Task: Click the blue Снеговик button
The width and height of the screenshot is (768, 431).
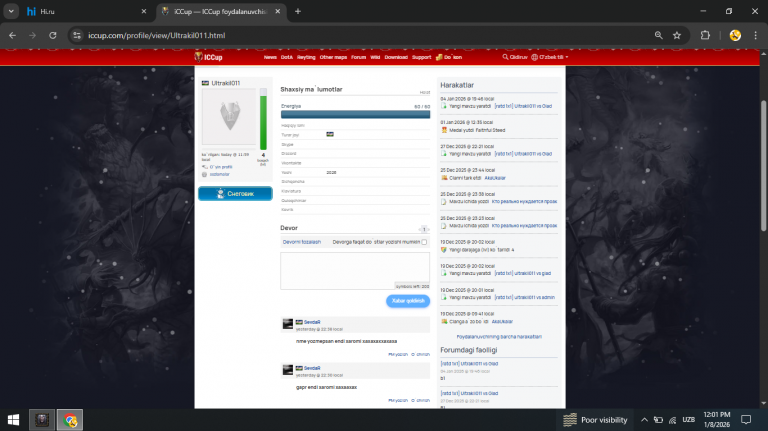Action: tap(235, 193)
